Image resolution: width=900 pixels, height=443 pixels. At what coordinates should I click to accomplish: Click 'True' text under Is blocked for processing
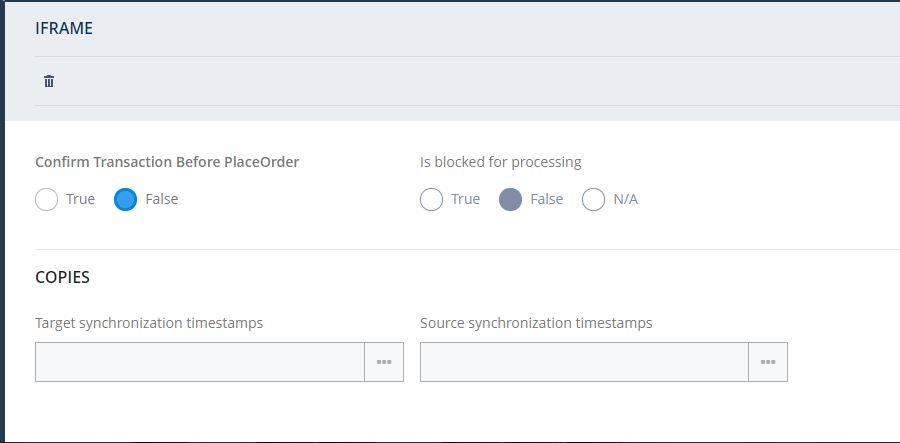pos(465,199)
